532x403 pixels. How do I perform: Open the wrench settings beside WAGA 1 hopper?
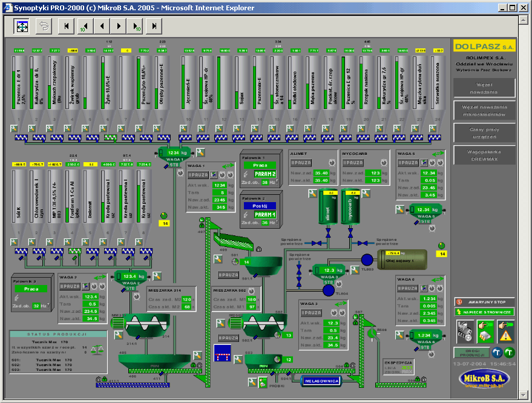pyautogui.click(x=200, y=152)
